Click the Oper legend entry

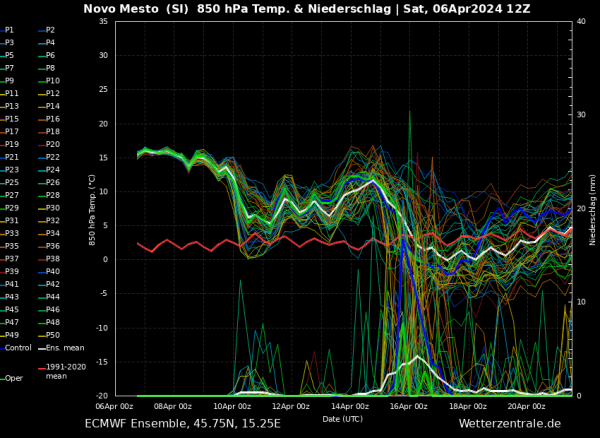(x=14, y=378)
